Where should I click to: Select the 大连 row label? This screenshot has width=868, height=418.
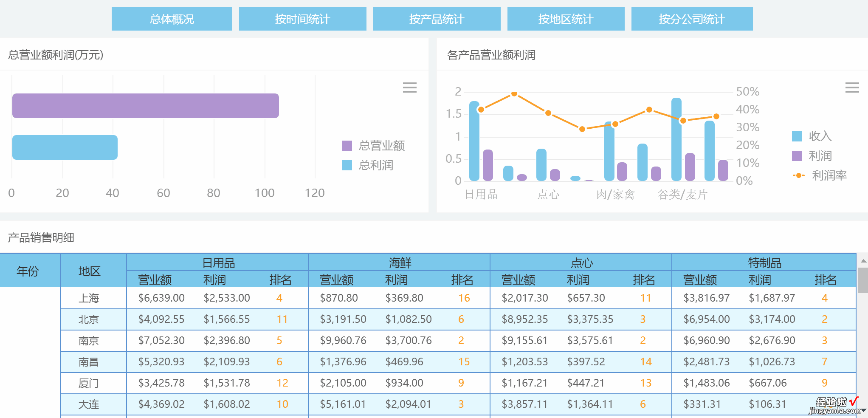click(x=89, y=404)
